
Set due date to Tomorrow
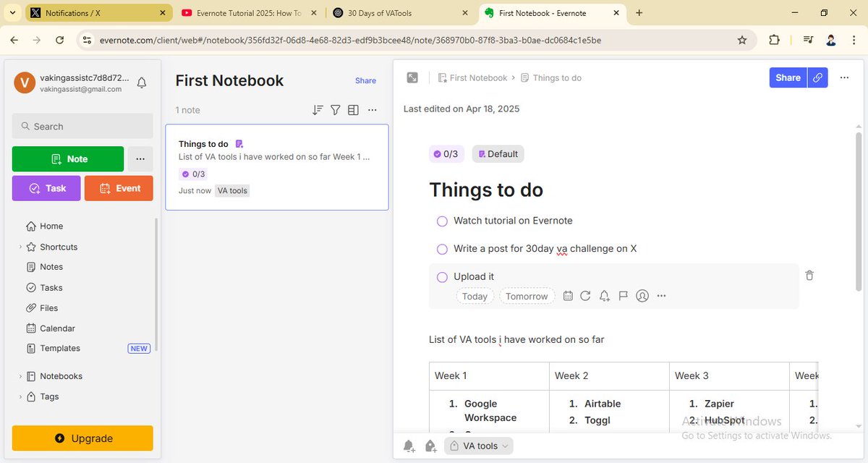(x=527, y=296)
